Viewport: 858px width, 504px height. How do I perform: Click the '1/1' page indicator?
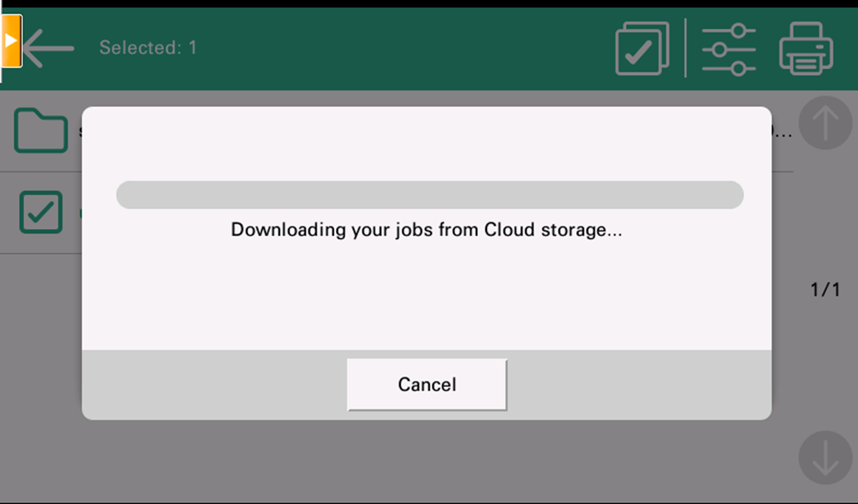pyautogui.click(x=825, y=290)
